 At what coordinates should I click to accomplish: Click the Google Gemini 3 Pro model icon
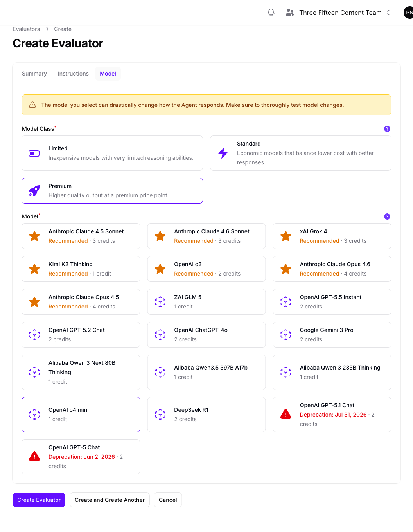(x=286, y=335)
